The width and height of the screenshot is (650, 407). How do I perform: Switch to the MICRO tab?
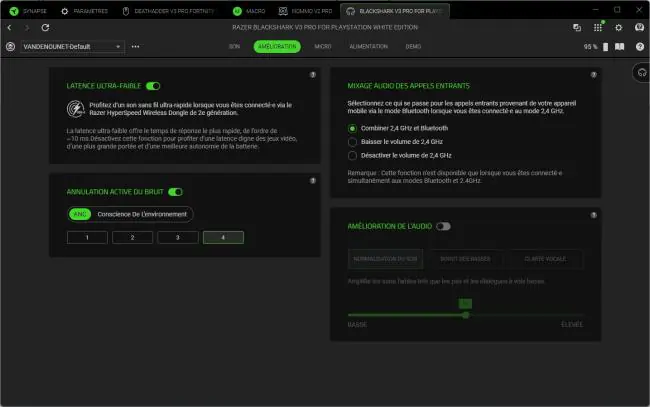pos(323,46)
